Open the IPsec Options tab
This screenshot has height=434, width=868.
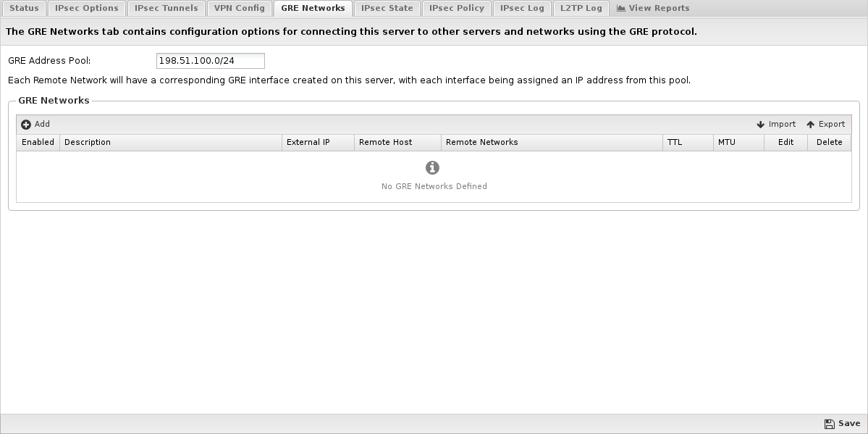(87, 9)
